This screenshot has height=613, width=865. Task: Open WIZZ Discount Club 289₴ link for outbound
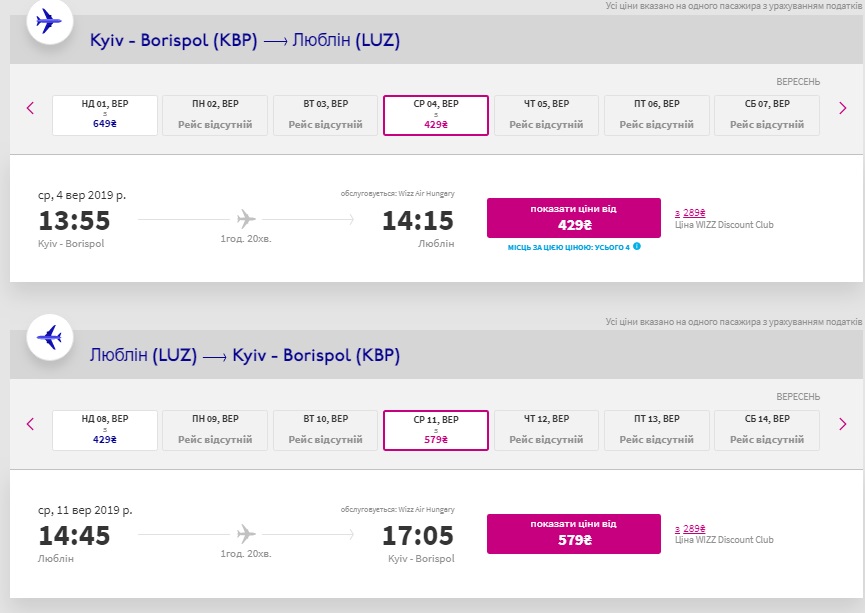click(x=691, y=212)
